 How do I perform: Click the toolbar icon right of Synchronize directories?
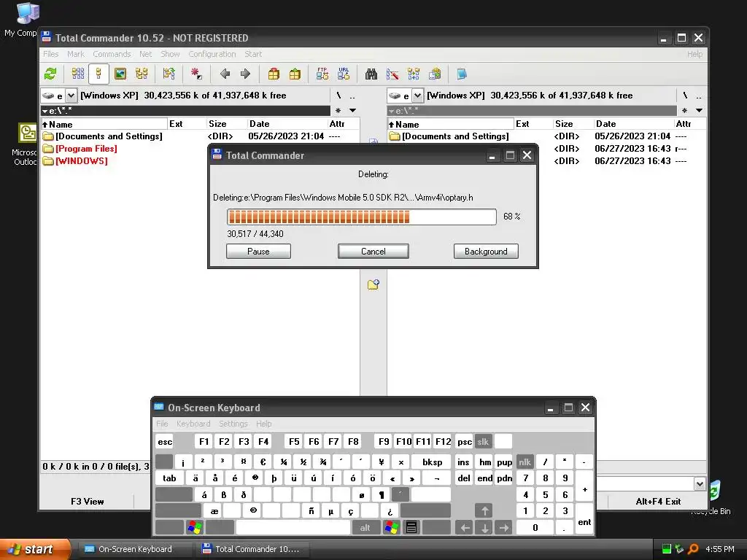[x=435, y=74]
